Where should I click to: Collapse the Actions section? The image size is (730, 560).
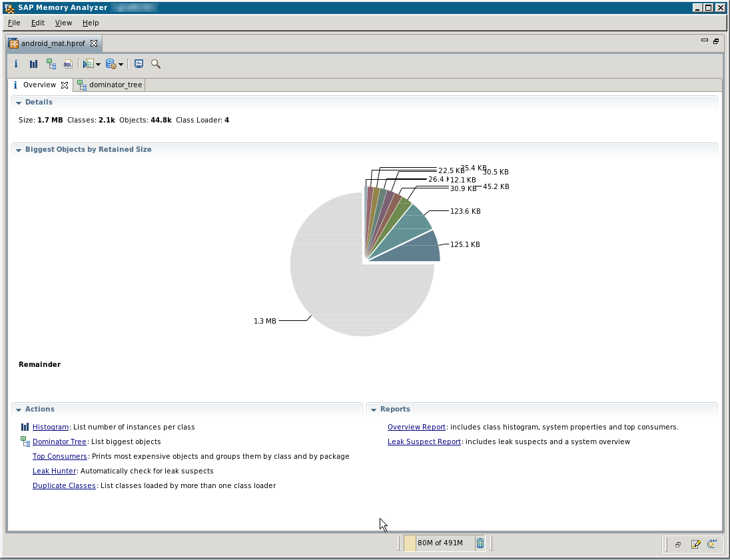click(x=19, y=410)
